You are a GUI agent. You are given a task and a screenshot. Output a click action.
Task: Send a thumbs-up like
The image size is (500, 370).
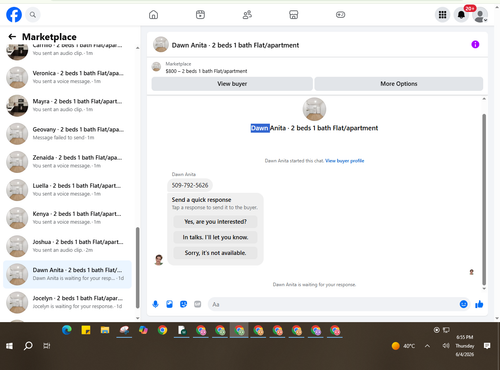(x=479, y=304)
